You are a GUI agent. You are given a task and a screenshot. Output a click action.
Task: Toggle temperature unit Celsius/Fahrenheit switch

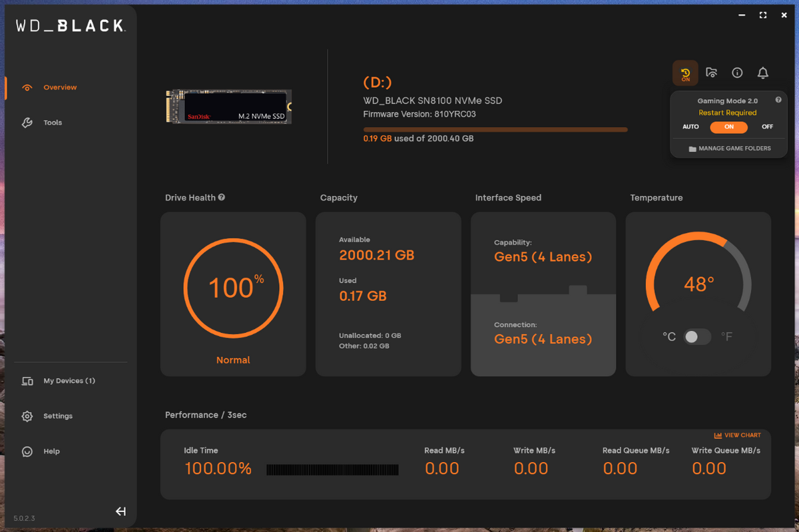[697, 337]
